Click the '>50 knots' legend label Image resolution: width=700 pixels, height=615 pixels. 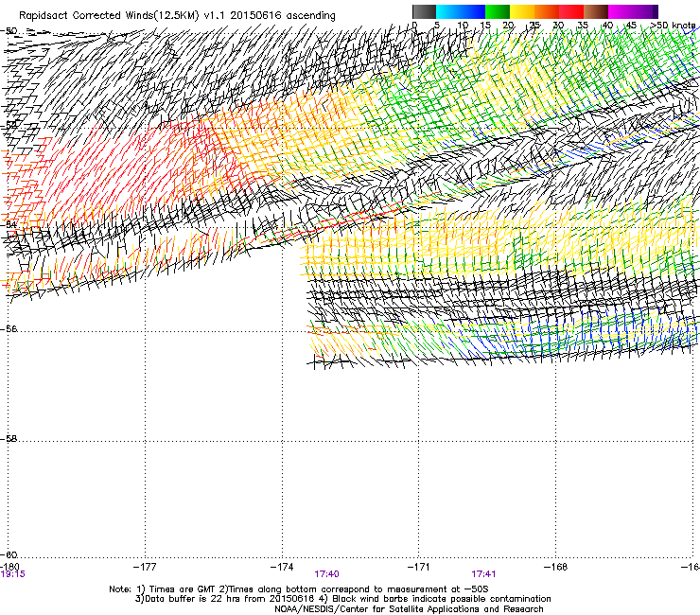[674, 26]
